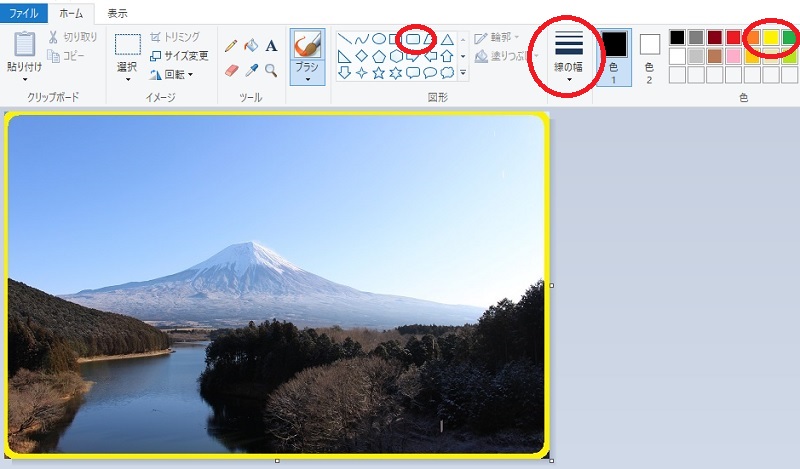Choose the Text tool (A icon)
This screenshot has width=800, height=469.
[x=271, y=46]
